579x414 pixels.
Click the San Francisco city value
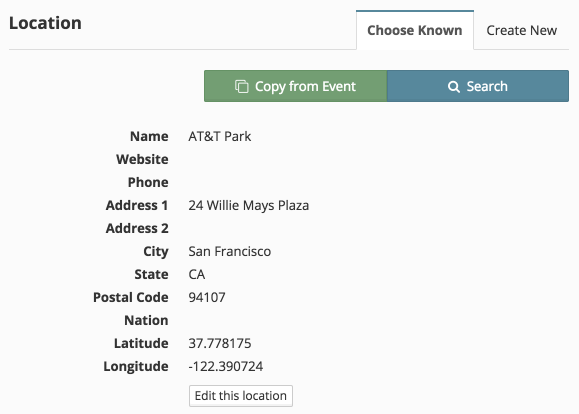point(230,252)
